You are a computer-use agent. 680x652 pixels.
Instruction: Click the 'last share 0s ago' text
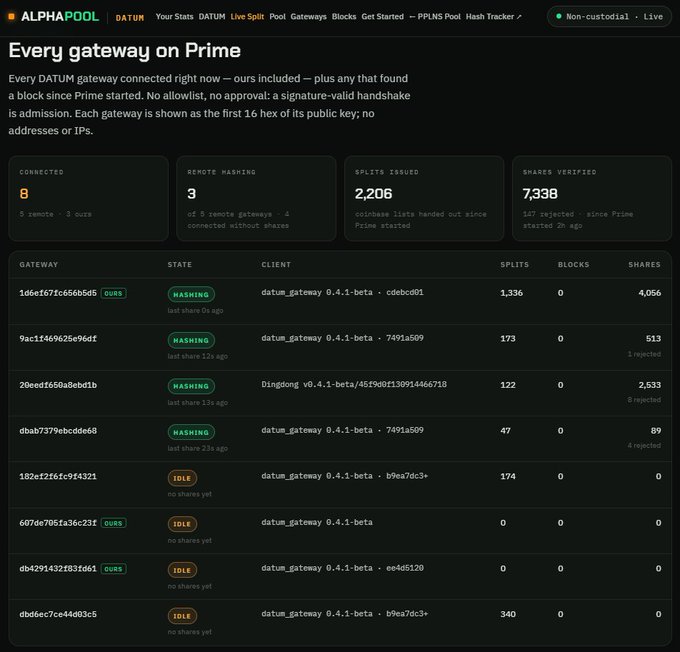pos(196,311)
